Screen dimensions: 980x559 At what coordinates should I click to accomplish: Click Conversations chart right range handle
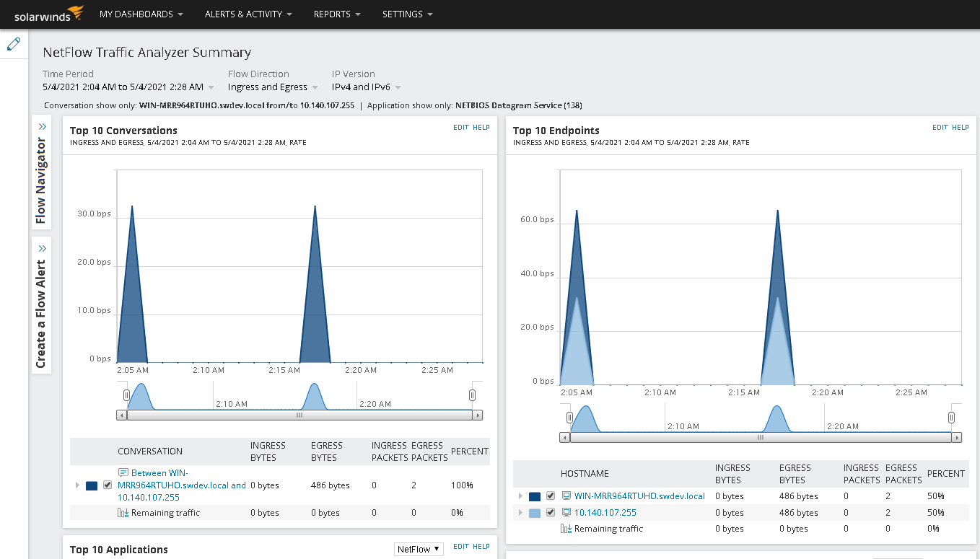point(472,395)
